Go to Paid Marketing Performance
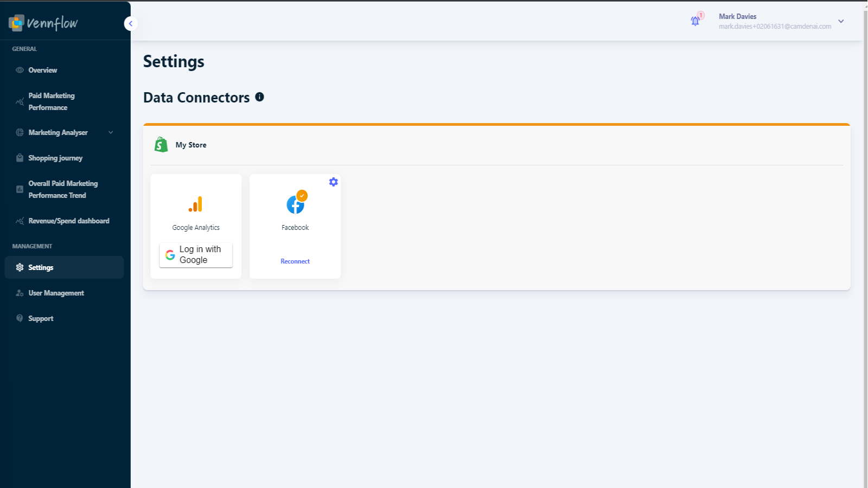This screenshot has height=488, width=868. [x=65, y=101]
